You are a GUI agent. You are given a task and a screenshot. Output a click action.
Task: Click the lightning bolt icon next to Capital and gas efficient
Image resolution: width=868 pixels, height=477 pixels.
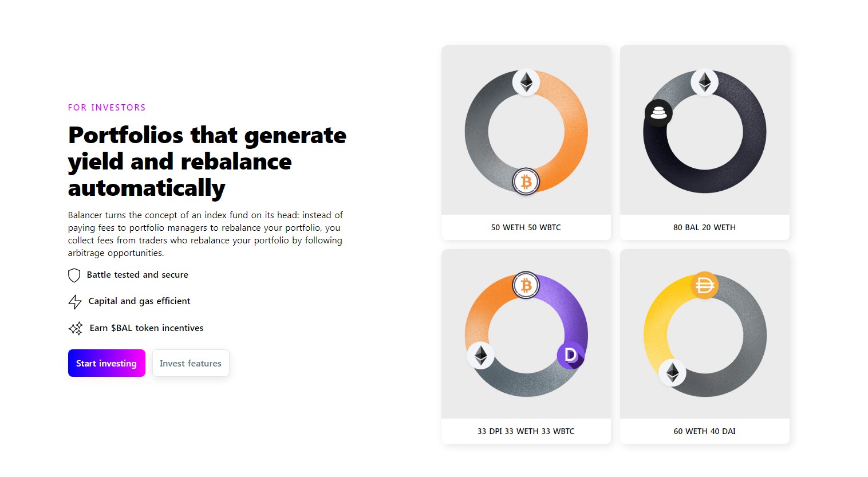tap(75, 302)
